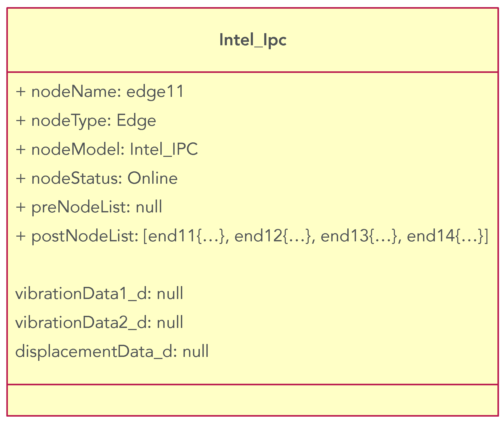
Task: Click the vibrationData2_d field
Action: (99, 322)
